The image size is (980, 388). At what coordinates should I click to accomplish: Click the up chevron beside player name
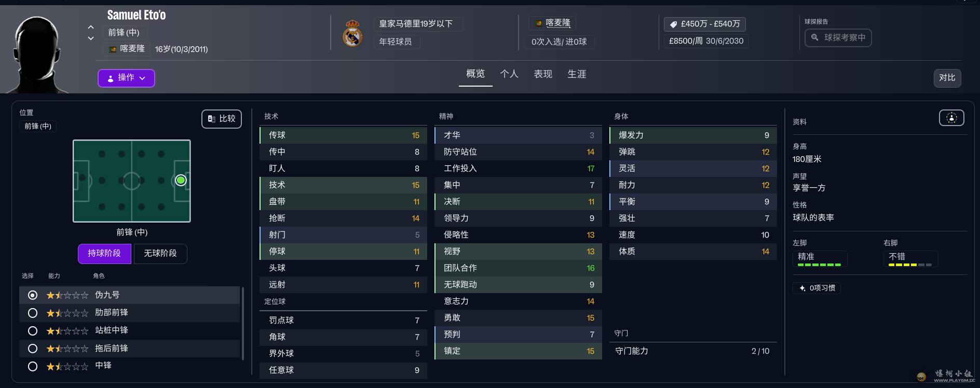pos(91,27)
